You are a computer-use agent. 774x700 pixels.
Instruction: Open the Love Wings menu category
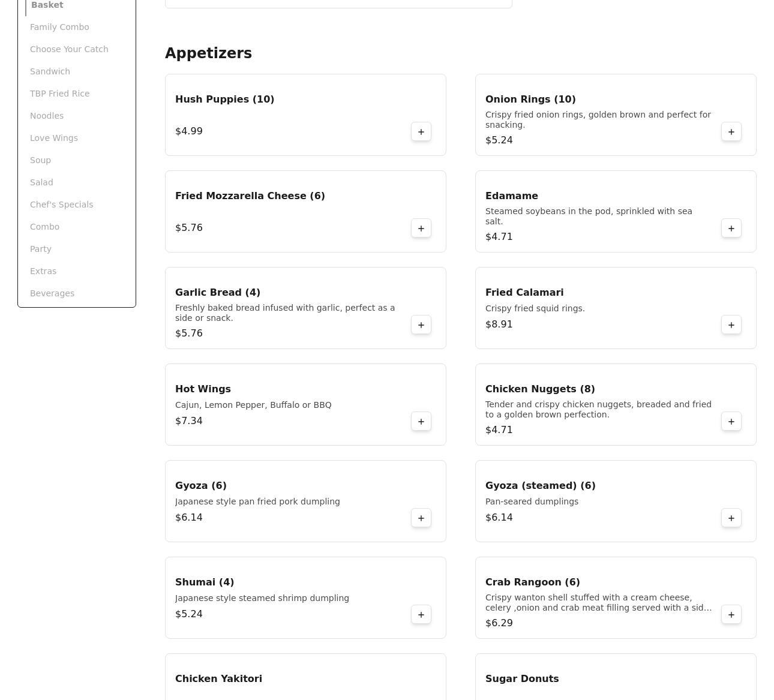[x=53, y=138]
